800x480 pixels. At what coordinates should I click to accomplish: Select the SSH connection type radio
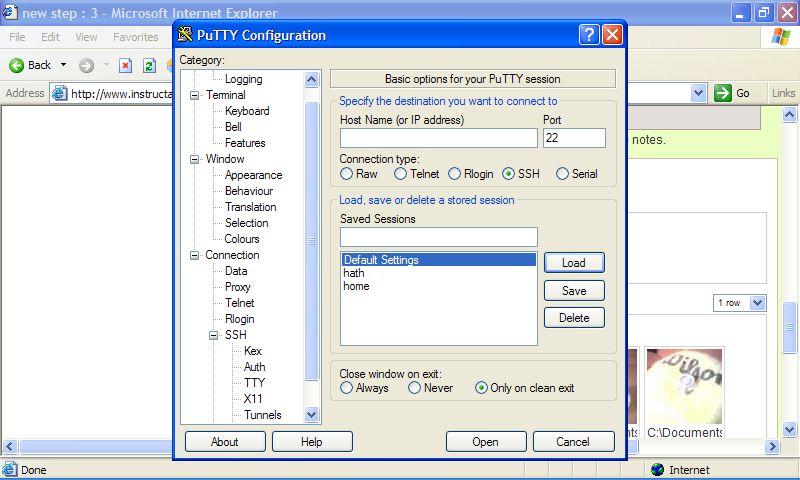click(x=508, y=174)
